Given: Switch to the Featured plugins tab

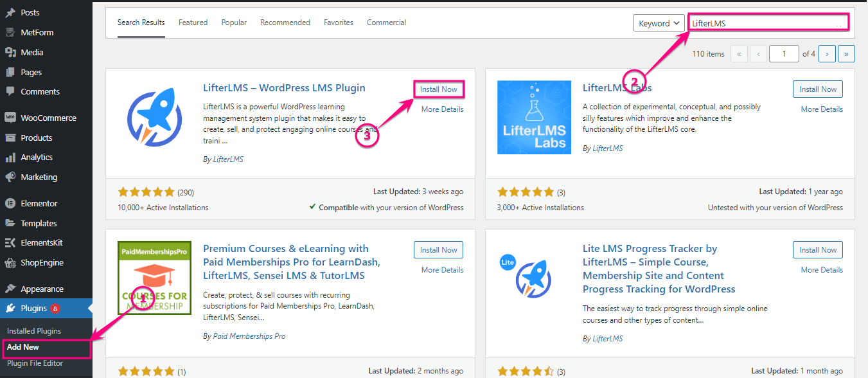Looking at the screenshot, I should pos(193,22).
